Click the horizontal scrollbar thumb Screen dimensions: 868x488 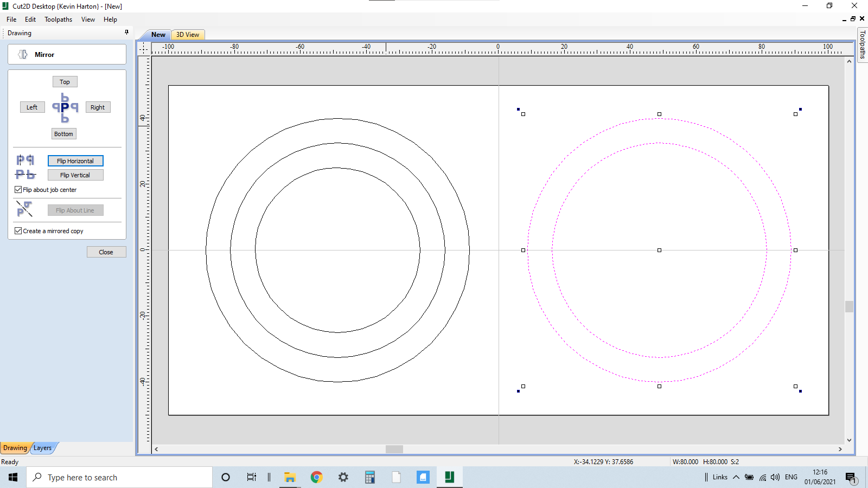coord(394,449)
